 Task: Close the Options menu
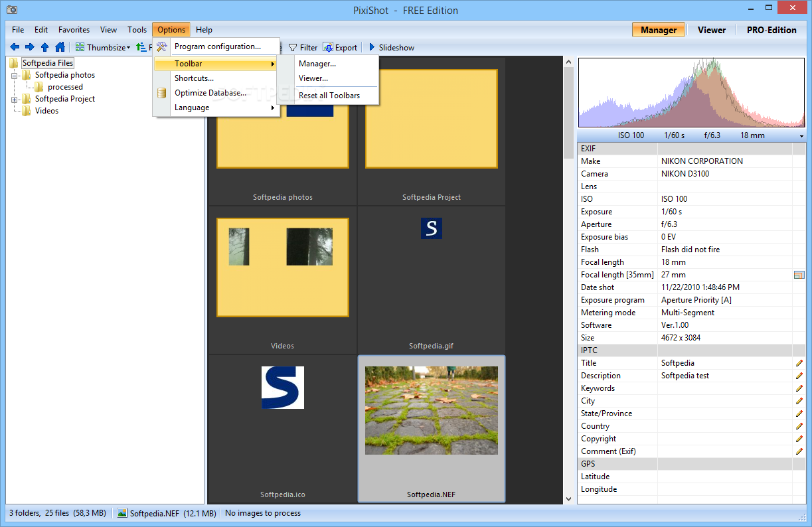pyautogui.click(x=171, y=30)
